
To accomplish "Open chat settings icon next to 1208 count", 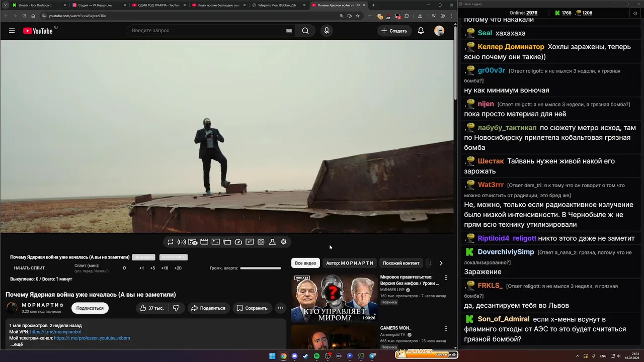I will [635, 13].
